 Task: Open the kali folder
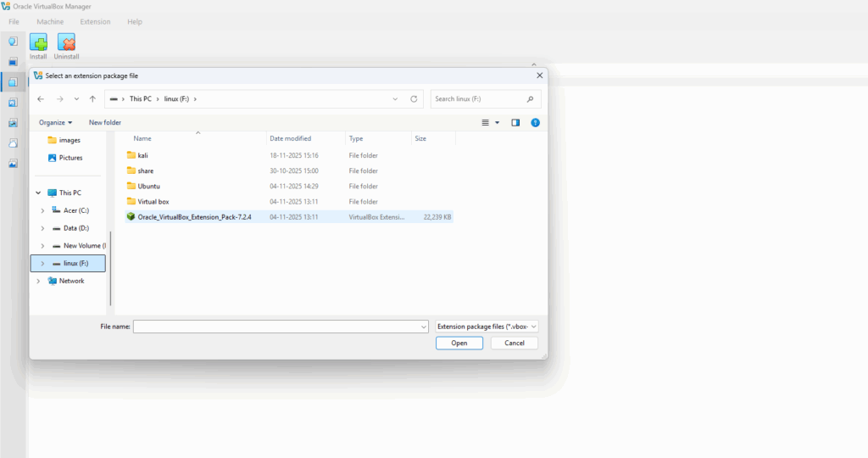pyautogui.click(x=142, y=155)
